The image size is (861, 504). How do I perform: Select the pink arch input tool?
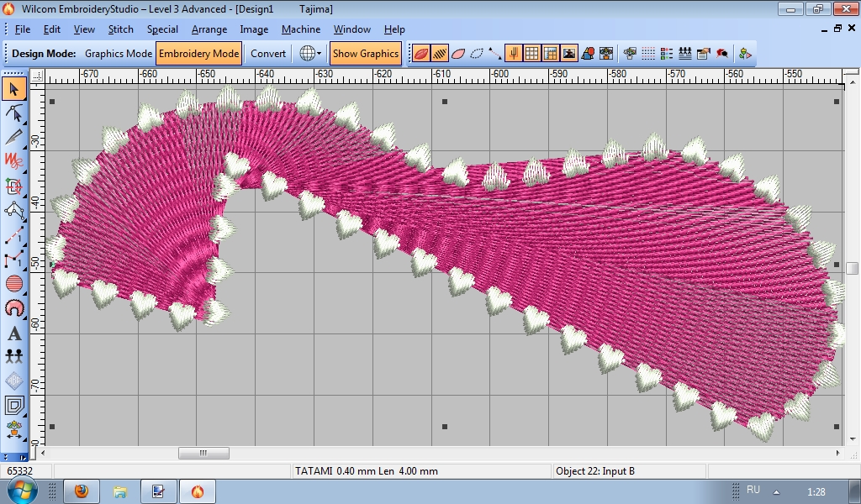point(13,308)
